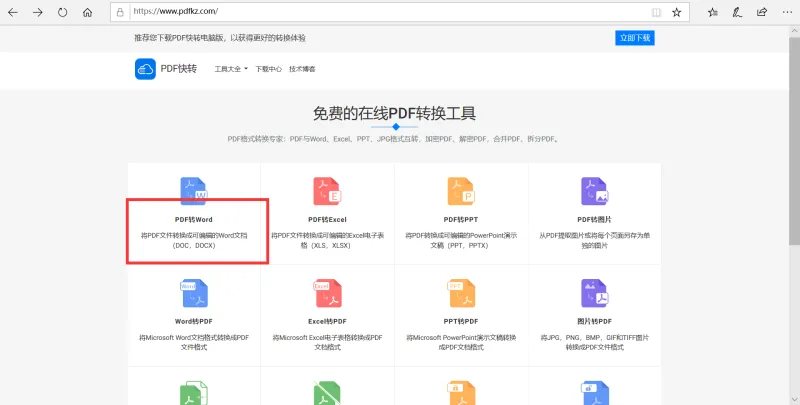Image resolution: width=800 pixels, height=405 pixels.
Task: Click the browser forward arrow
Action: (38, 12)
